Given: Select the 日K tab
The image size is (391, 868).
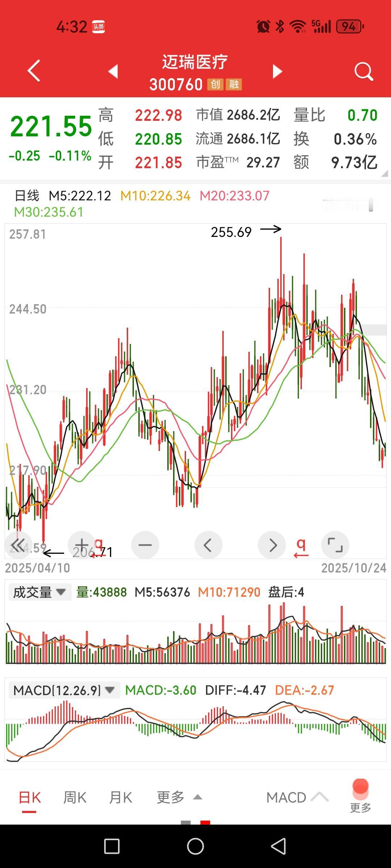Looking at the screenshot, I should coord(30,797).
